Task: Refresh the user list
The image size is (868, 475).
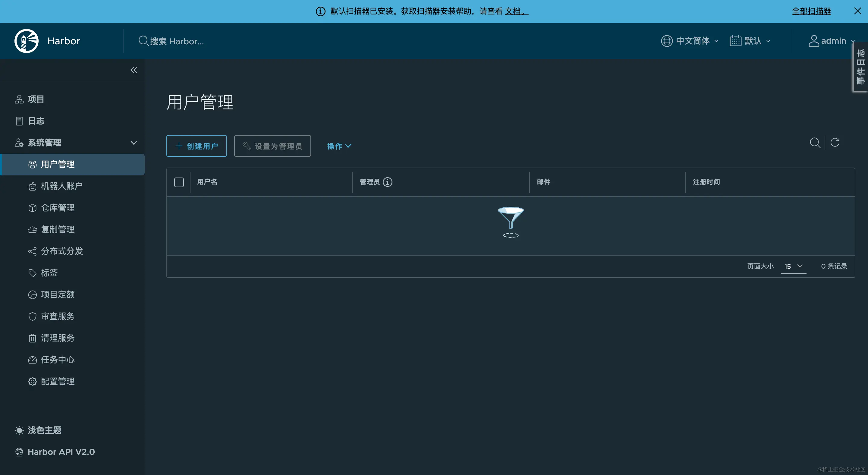Action: (835, 142)
